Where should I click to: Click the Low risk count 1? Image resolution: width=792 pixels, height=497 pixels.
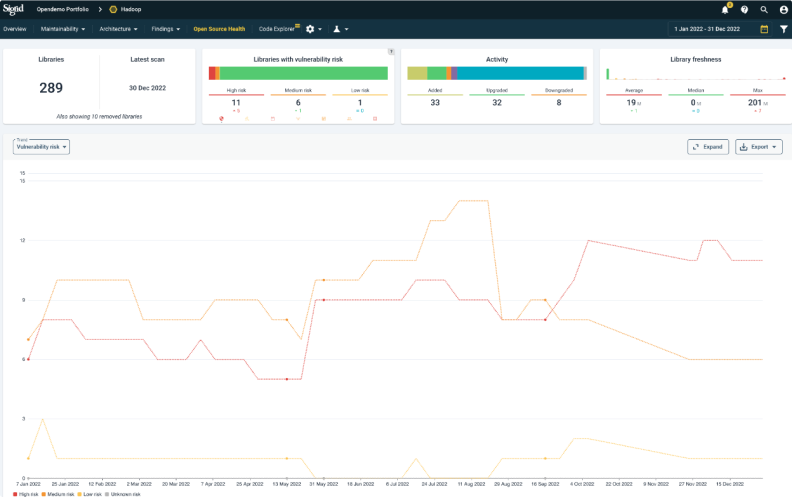(360, 103)
